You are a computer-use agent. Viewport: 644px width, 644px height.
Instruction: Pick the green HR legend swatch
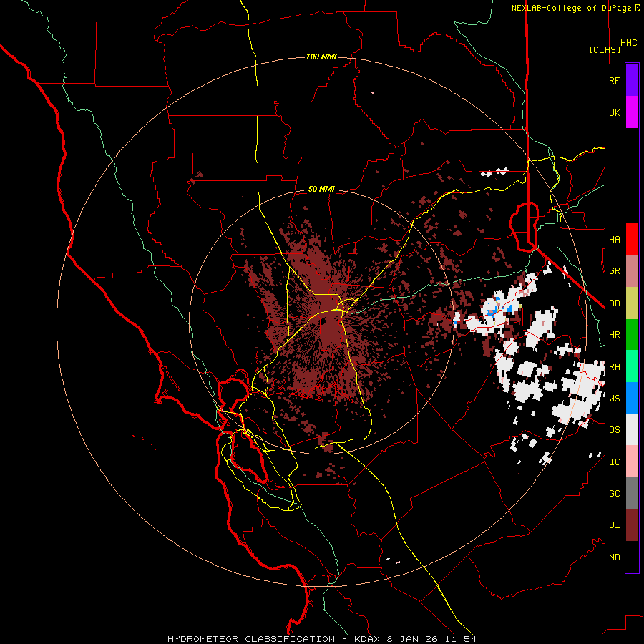[632, 335]
